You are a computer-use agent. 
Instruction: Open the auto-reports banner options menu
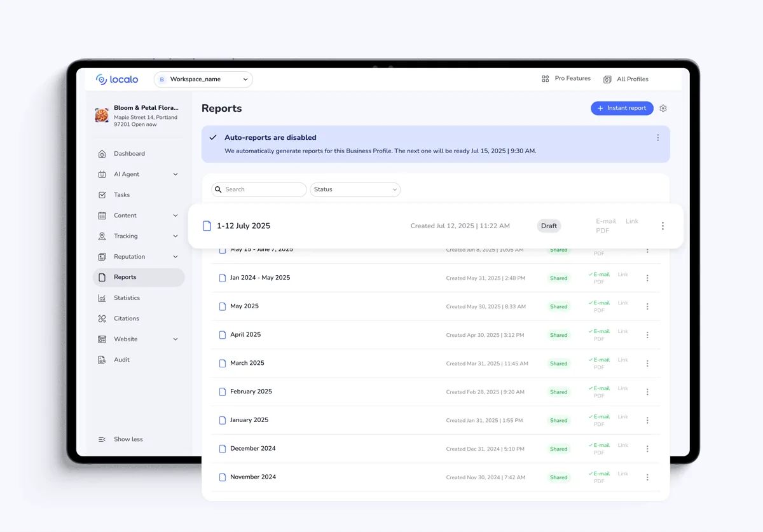tap(657, 138)
